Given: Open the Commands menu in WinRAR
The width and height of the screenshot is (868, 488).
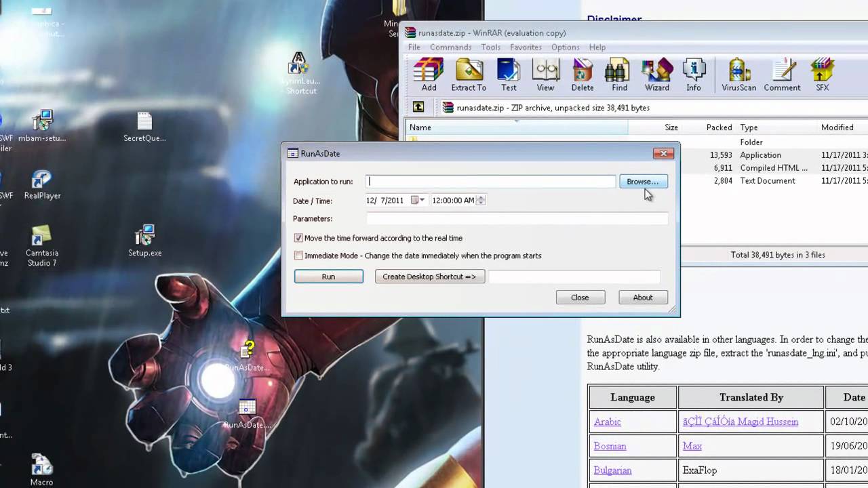Looking at the screenshot, I should click(450, 47).
